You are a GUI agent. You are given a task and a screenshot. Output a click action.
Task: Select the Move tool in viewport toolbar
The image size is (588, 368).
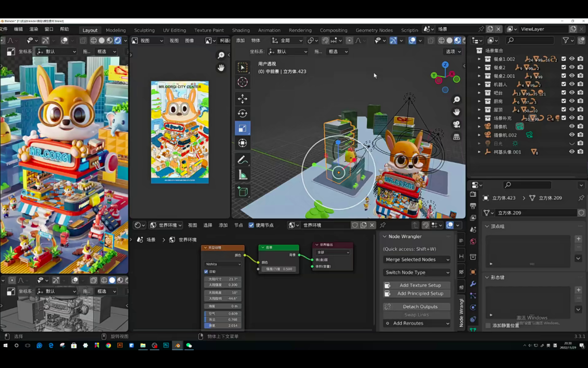242,98
